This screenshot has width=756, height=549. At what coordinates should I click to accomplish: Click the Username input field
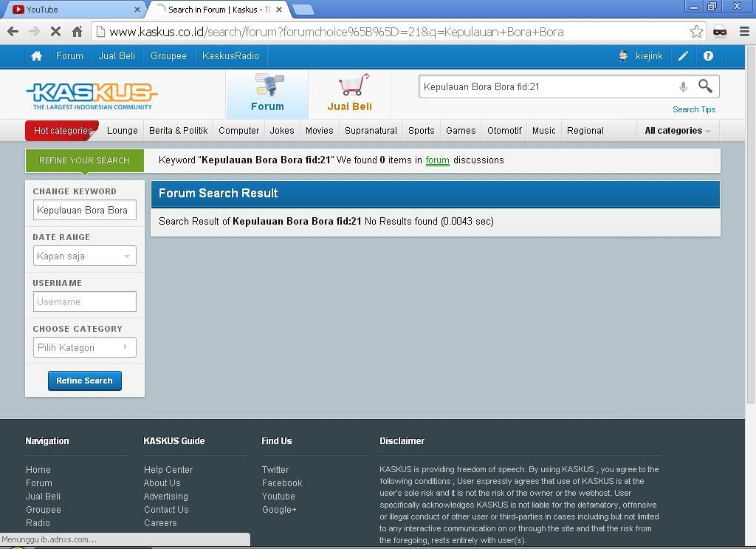(84, 301)
